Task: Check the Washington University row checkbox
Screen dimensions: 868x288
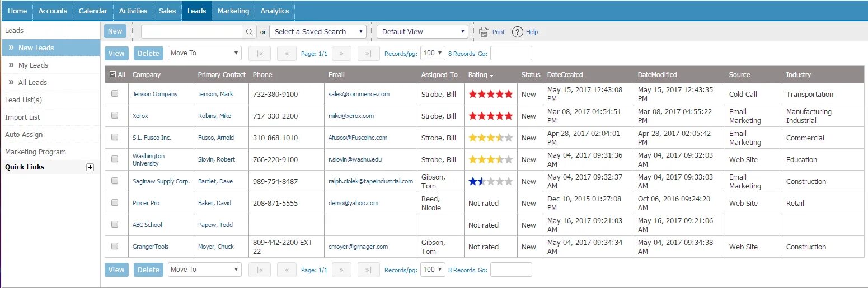Action: (x=115, y=159)
